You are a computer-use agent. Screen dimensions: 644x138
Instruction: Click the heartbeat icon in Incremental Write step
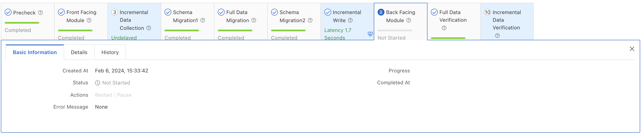pos(370,34)
